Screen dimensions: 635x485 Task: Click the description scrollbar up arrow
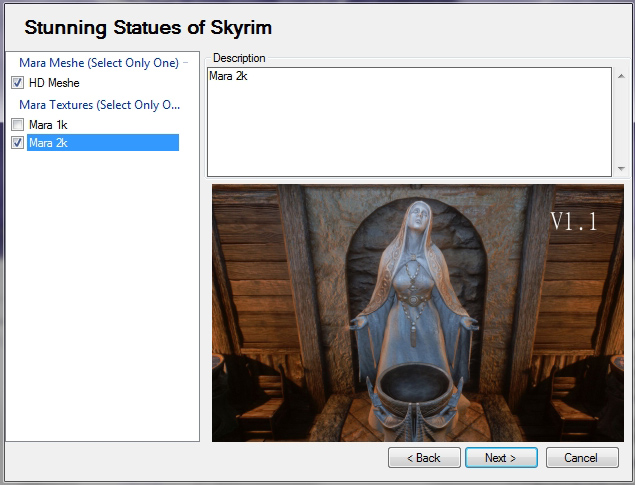click(621, 76)
